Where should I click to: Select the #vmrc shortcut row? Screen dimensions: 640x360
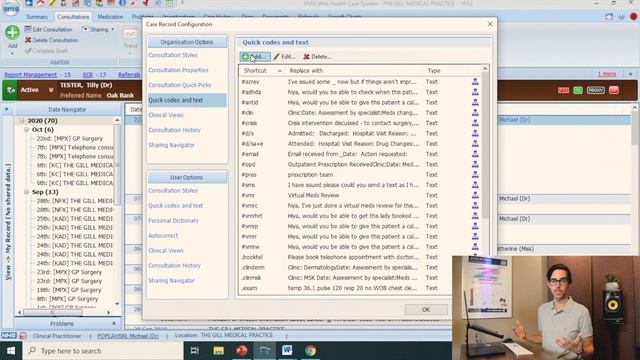359,206
